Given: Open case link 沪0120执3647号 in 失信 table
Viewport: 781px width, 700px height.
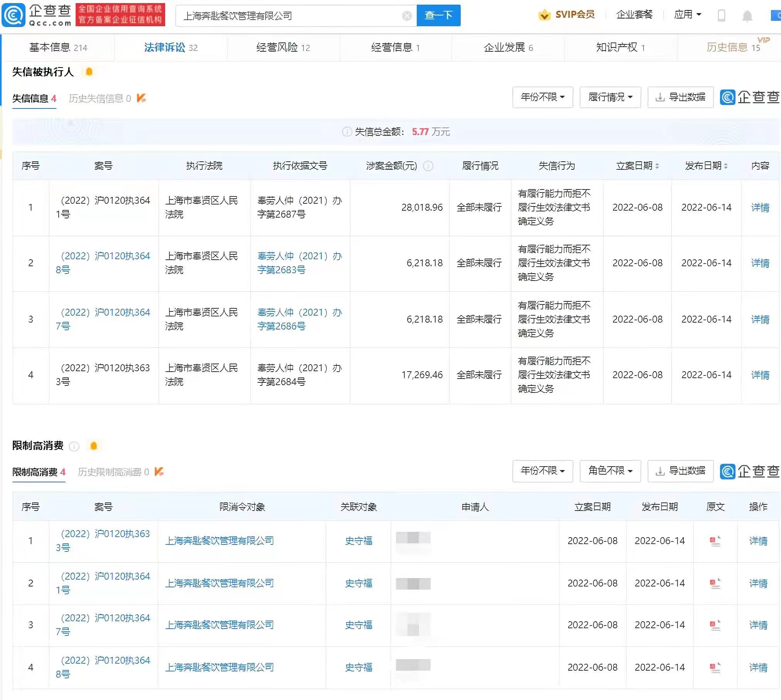Looking at the screenshot, I should click(x=103, y=319).
